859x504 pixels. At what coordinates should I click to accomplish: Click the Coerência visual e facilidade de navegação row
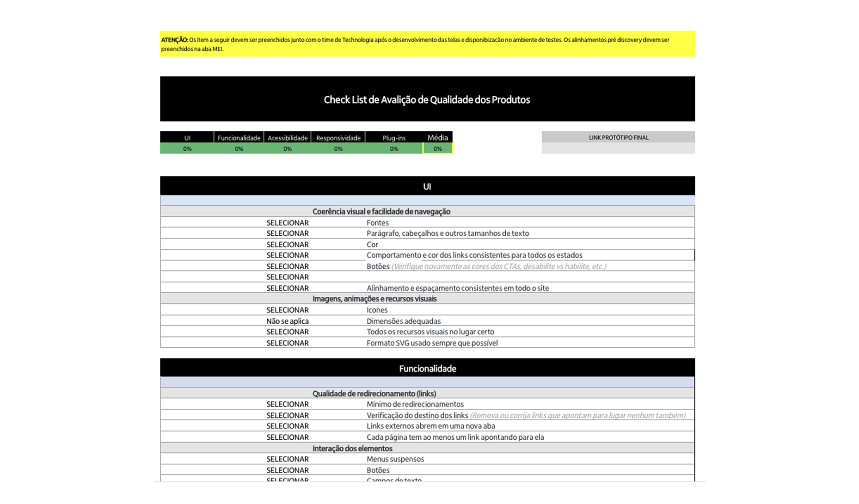(x=427, y=211)
